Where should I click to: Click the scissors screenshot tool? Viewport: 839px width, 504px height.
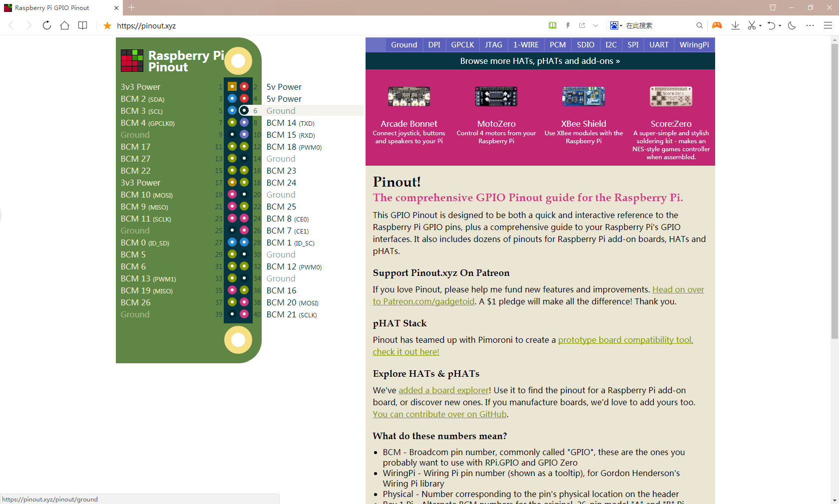coord(752,25)
